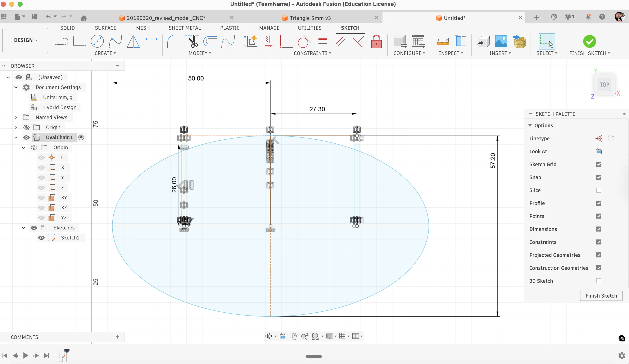Click the Look At icon in Sketch Palette
This screenshot has width=629, height=364.
598,151
